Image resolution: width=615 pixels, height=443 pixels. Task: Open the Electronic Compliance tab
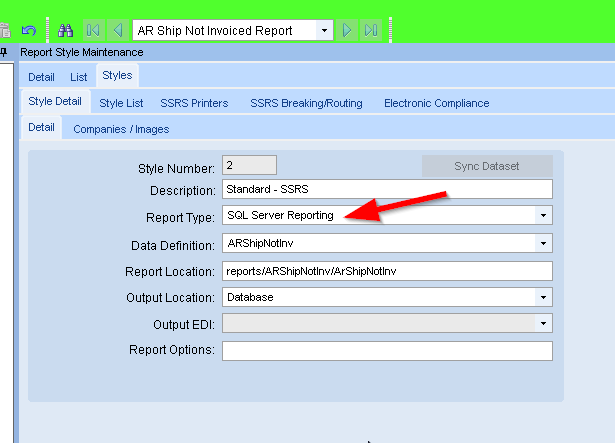click(x=437, y=103)
